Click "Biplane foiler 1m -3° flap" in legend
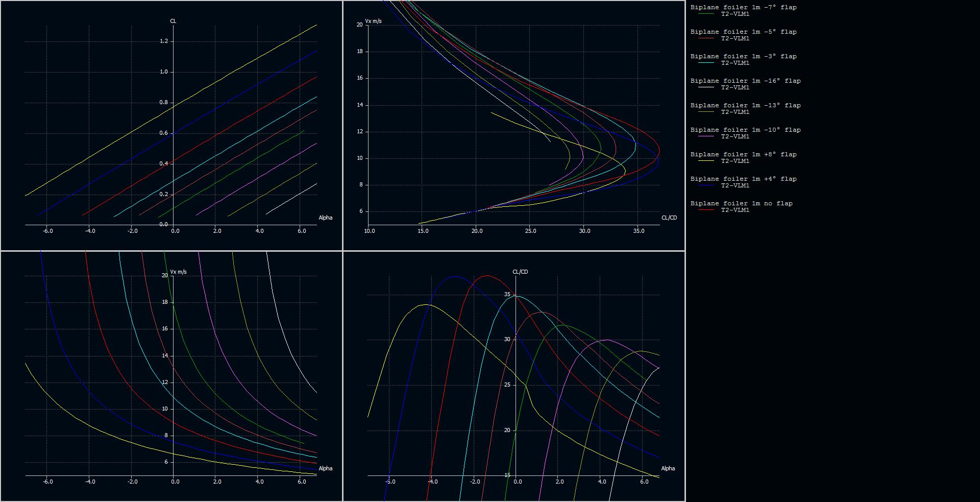 pos(743,57)
